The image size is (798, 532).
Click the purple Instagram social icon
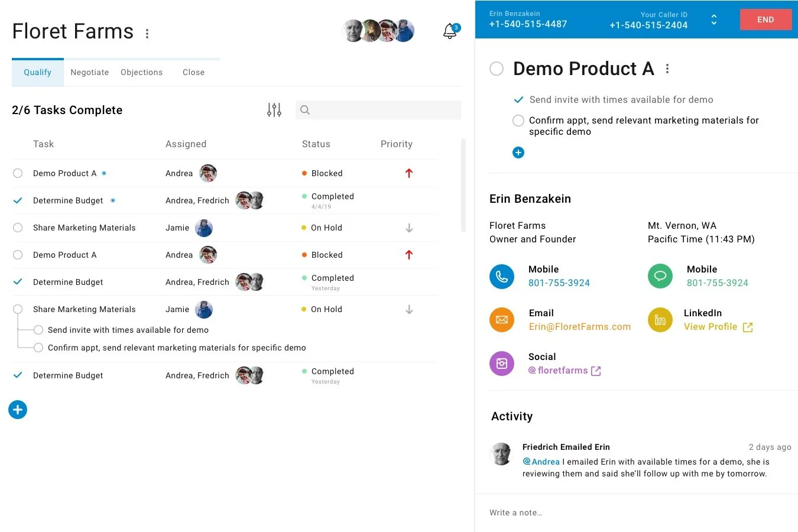(502, 364)
